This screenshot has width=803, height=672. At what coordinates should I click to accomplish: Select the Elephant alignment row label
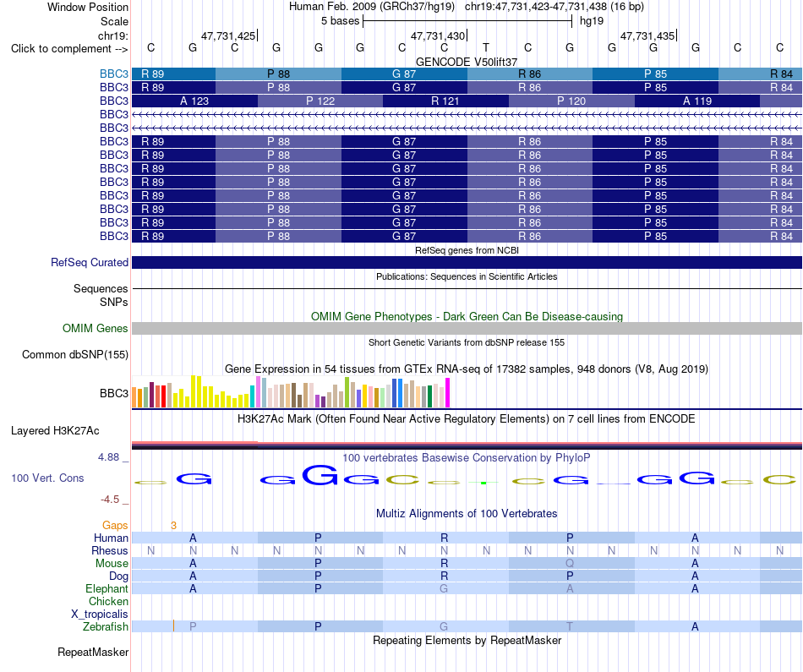click(x=107, y=588)
